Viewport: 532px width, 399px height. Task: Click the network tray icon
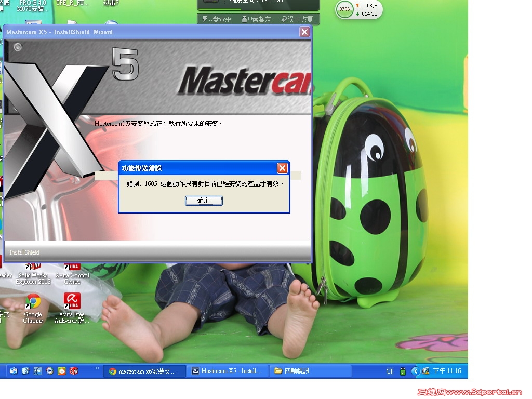pos(425,371)
